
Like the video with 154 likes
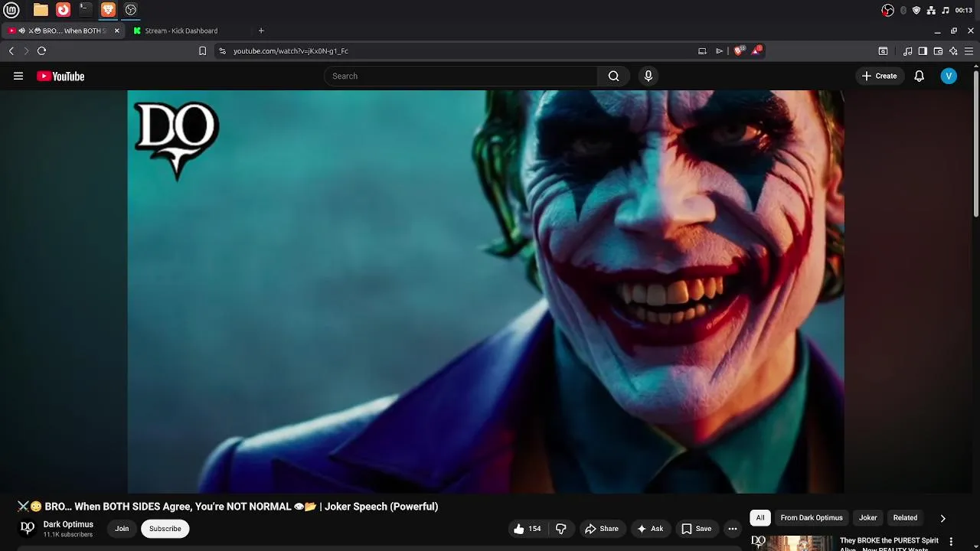(528, 529)
